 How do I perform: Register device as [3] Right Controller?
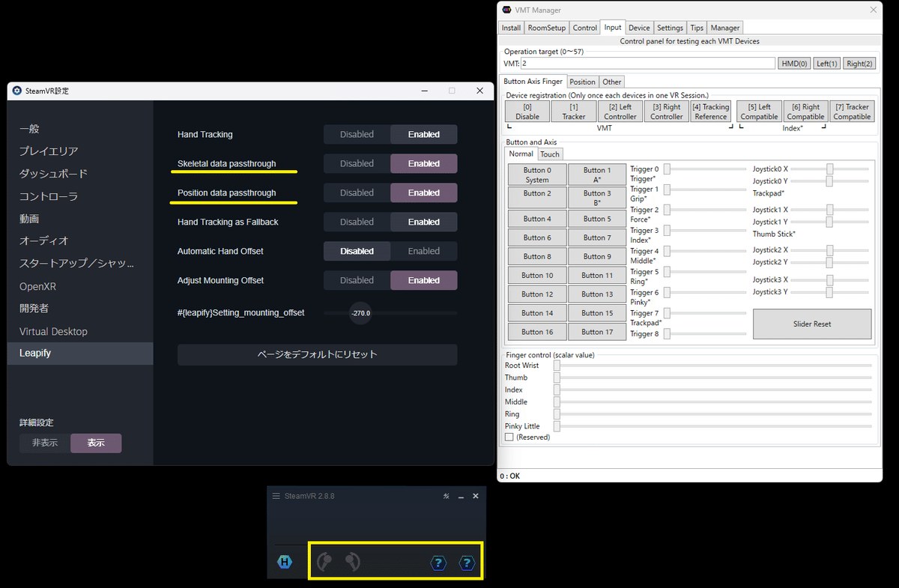pos(667,112)
